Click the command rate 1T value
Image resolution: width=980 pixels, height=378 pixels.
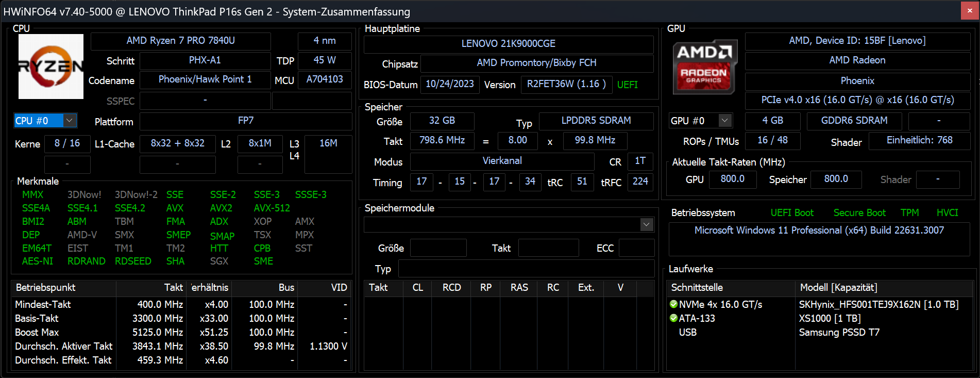pyautogui.click(x=640, y=161)
